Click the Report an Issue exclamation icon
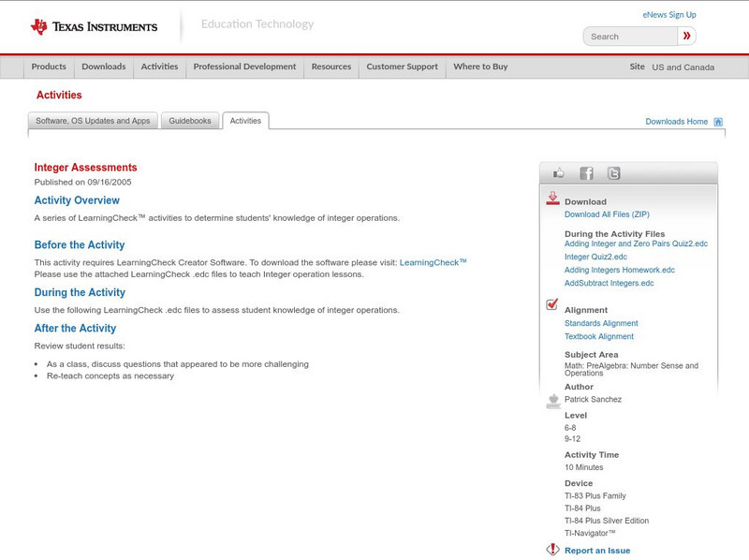Image resolution: width=749 pixels, height=560 pixels. coord(554,550)
